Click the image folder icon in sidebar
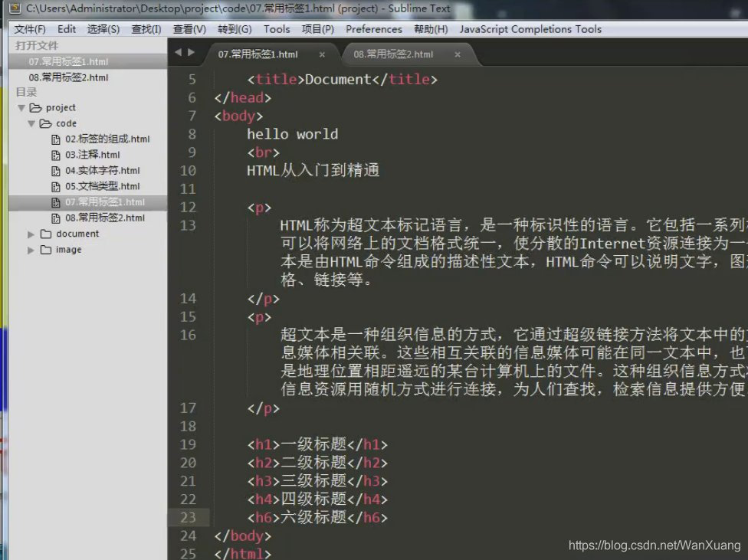The image size is (748, 560). tap(46, 250)
